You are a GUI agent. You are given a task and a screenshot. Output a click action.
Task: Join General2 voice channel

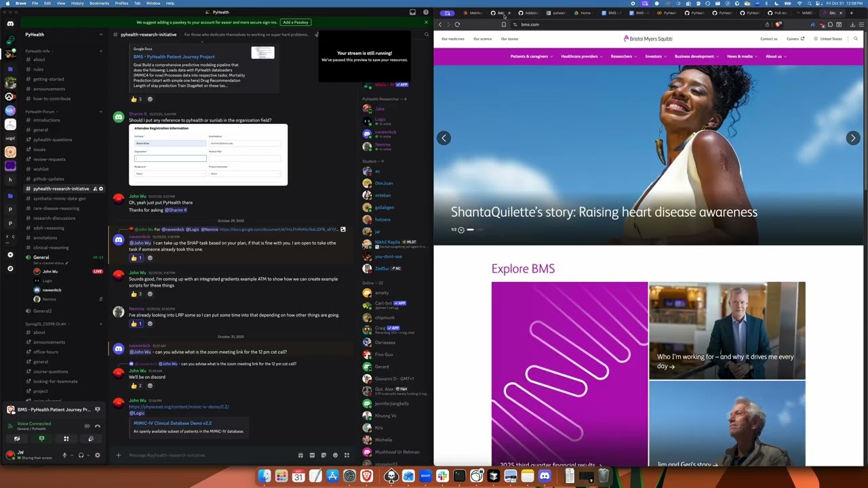point(42,311)
